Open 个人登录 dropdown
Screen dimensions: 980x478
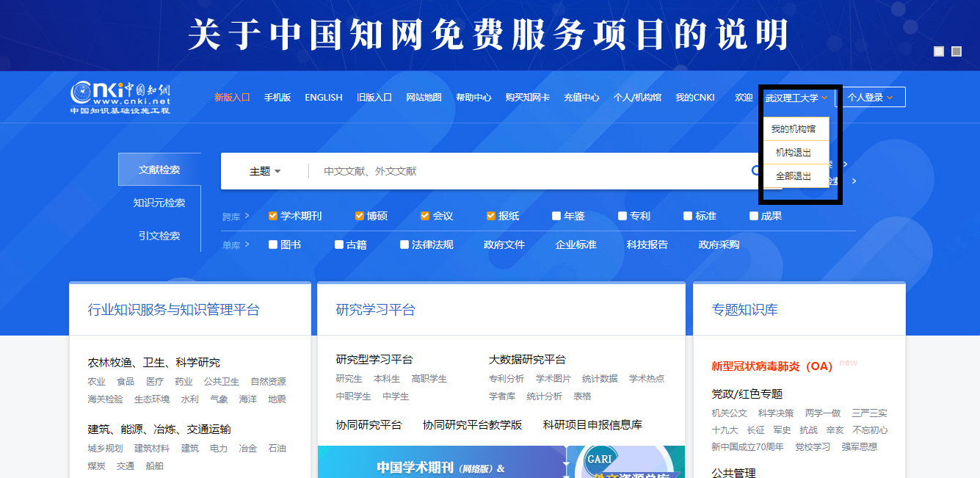tap(870, 97)
